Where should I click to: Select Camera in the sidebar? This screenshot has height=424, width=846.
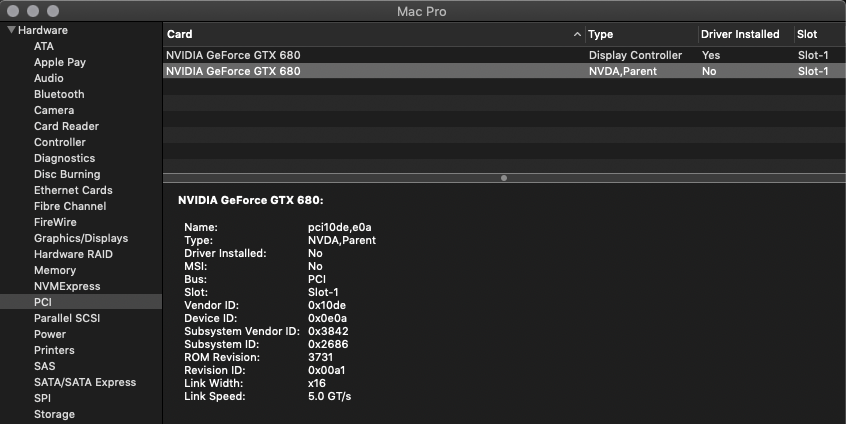[x=54, y=110]
